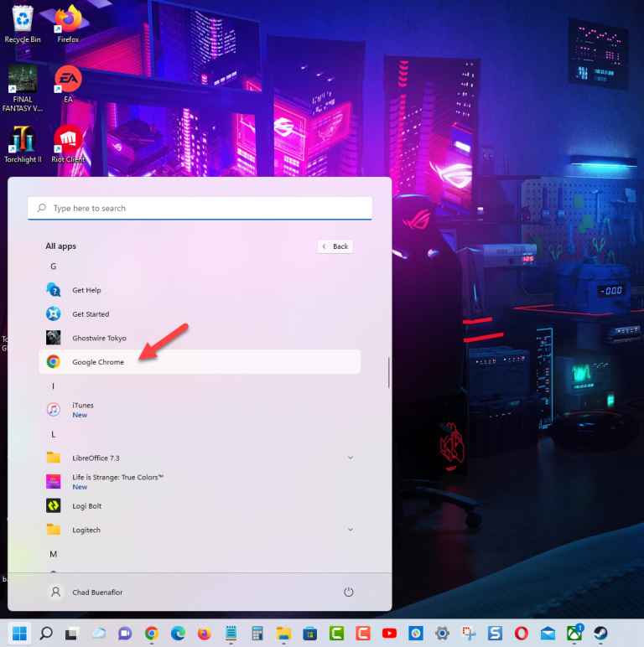The width and height of the screenshot is (644, 647).
Task: Open Widgets cloud icon on taskbar
Action: tap(99, 633)
